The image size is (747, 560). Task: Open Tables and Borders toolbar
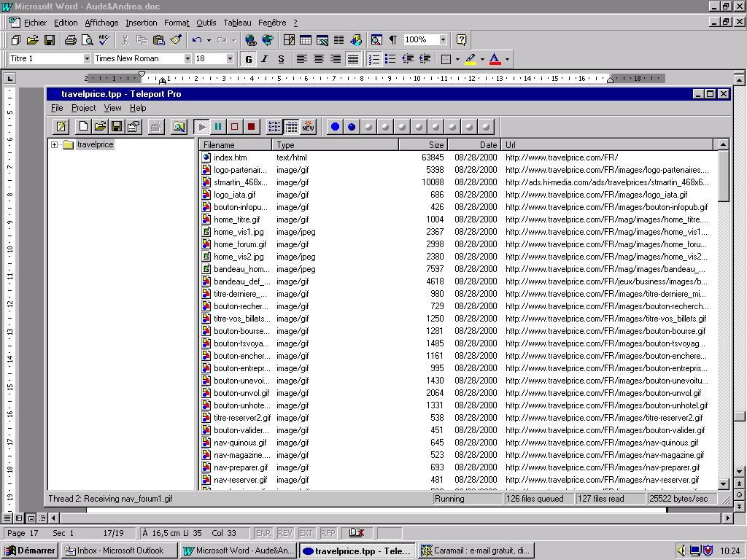click(x=289, y=40)
